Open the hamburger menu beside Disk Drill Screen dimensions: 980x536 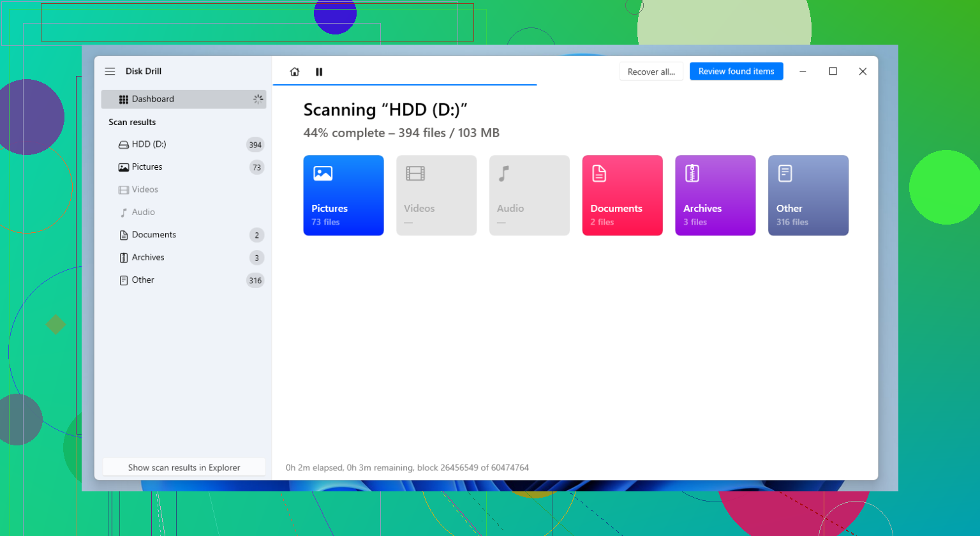tap(110, 71)
